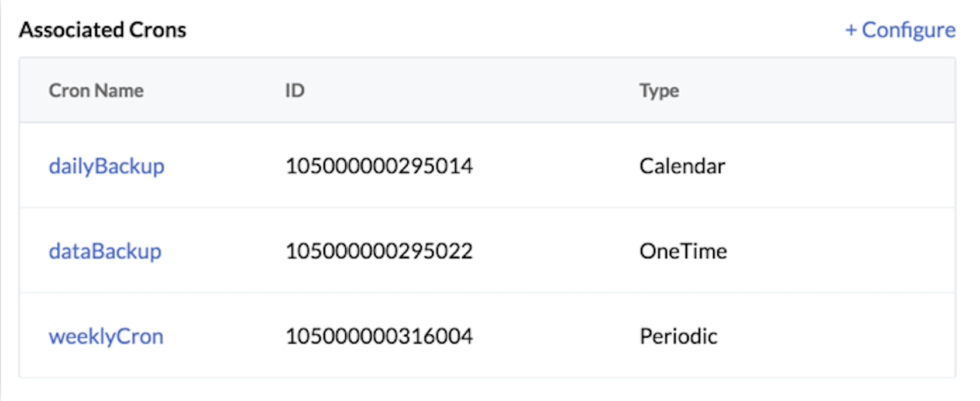Select the Cron Name column header

coord(97,90)
